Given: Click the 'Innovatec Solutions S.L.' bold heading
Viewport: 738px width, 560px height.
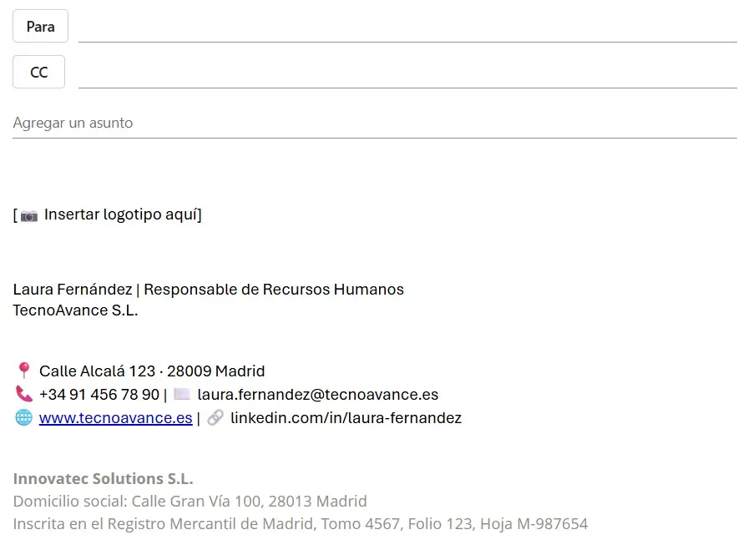Looking at the screenshot, I should [103, 478].
